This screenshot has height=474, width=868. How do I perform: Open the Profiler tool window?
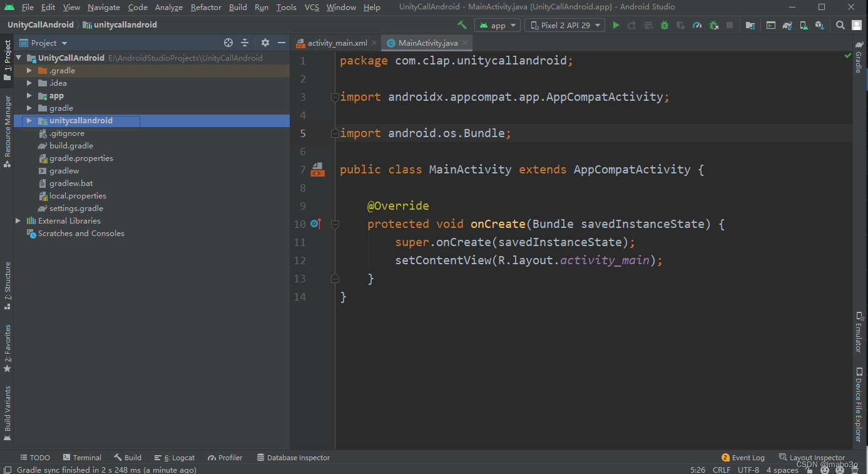click(225, 458)
